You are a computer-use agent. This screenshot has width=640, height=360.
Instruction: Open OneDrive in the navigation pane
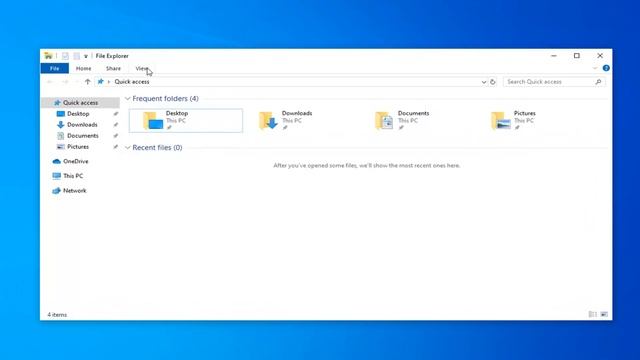click(76, 161)
